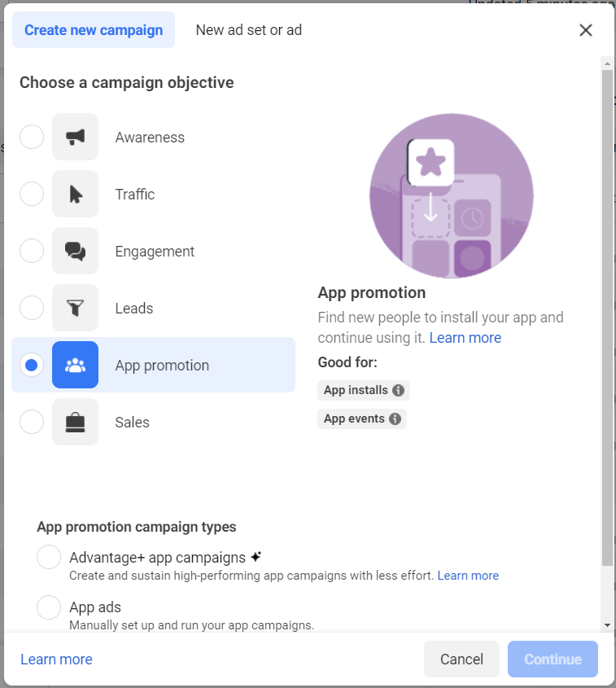Switch to Create new campaign tab

click(94, 30)
